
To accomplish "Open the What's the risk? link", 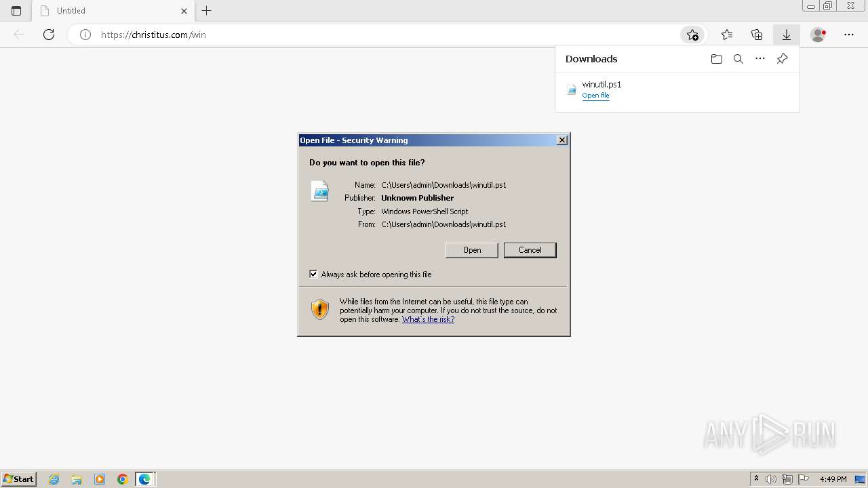I will coord(428,319).
